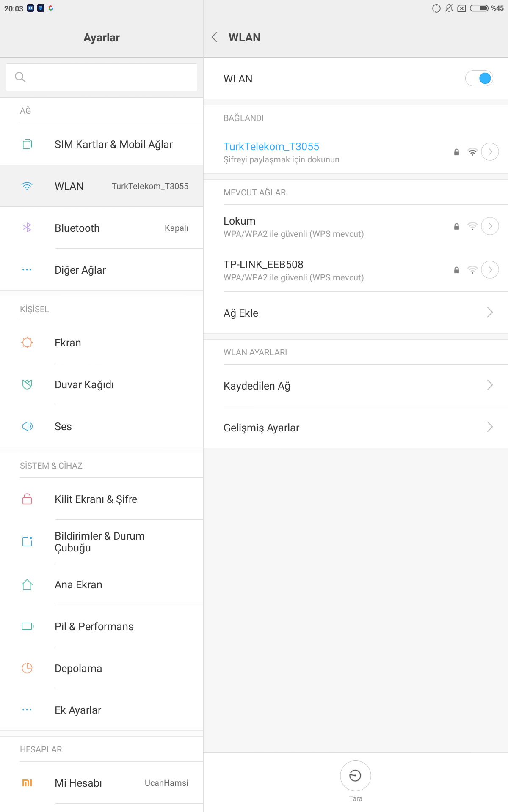The height and width of the screenshot is (812, 508).
Task: Open Gelişmiş Ayarlar advanced settings
Action: [x=356, y=428]
